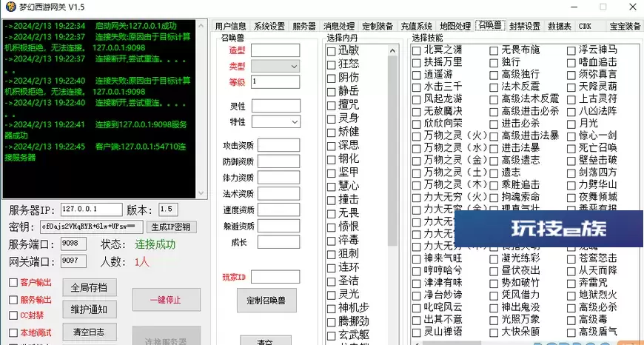Click the 服务端口 field showing 9098
This screenshot has width=644, height=345.
[x=73, y=244]
